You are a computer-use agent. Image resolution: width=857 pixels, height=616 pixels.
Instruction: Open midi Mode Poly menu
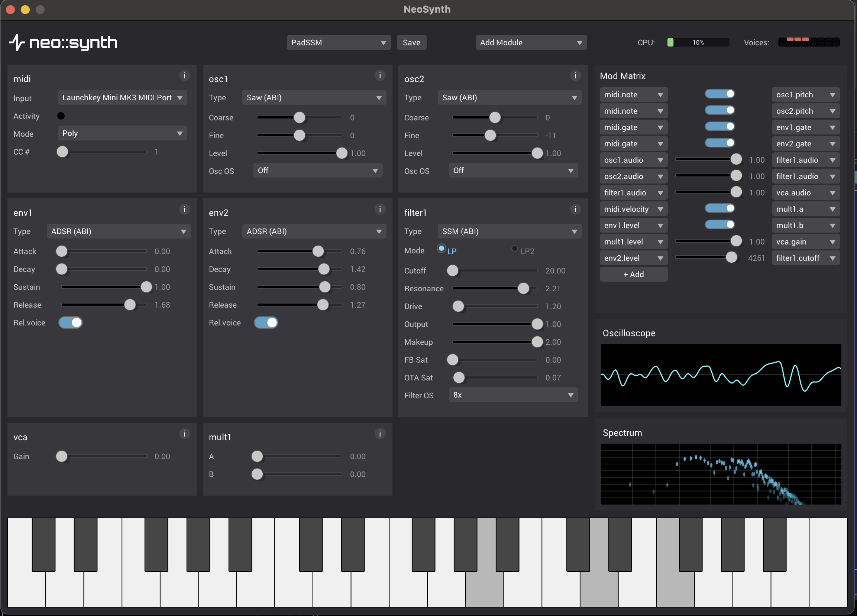122,133
